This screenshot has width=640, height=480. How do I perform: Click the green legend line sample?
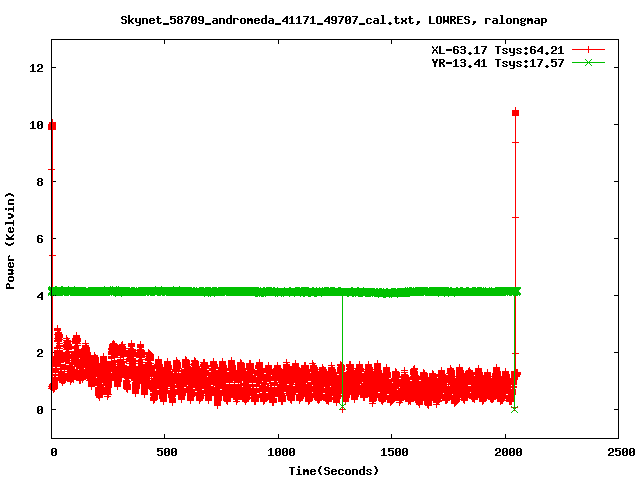click(x=588, y=62)
